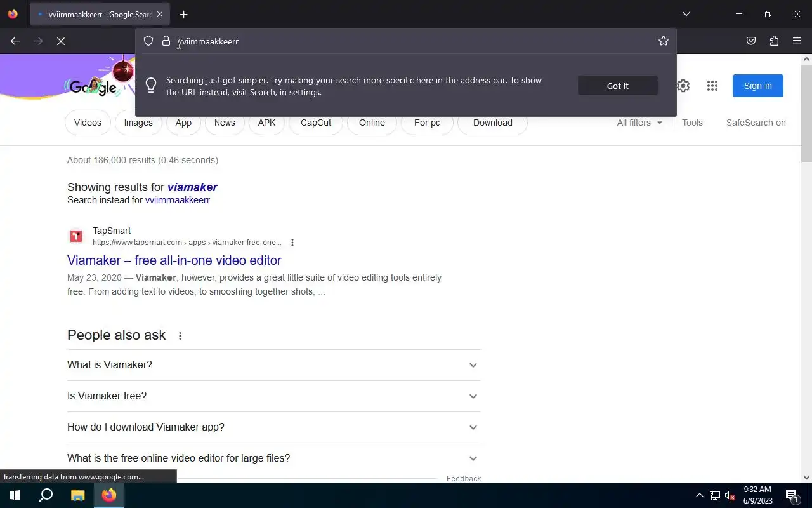The height and width of the screenshot is (508, 812).
Task: Click the scrollbar down arrow
Action: 806,478
